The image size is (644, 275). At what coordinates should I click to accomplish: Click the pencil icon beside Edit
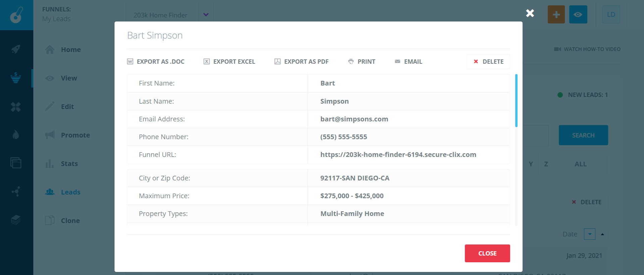(x=50, y=106)
